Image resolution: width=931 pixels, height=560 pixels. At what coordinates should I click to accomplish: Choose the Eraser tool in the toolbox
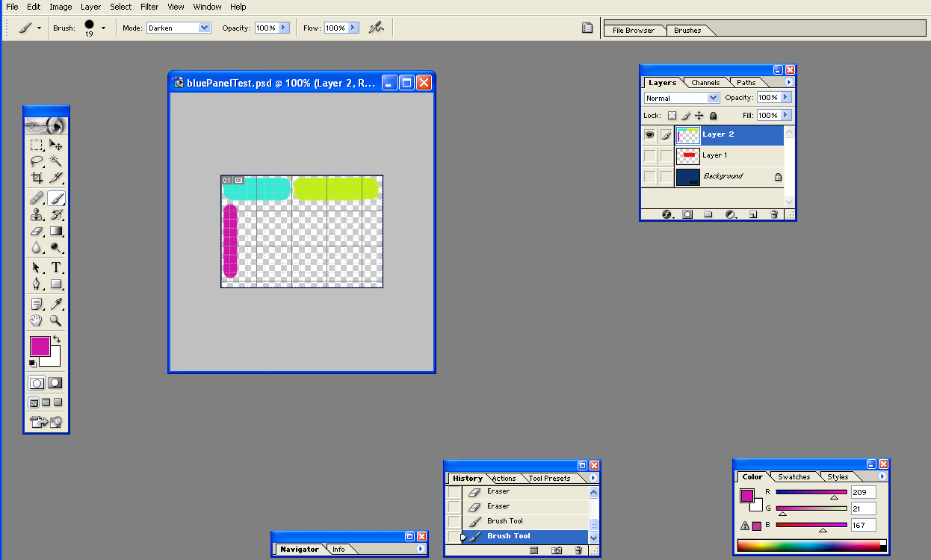coord(37,231)
